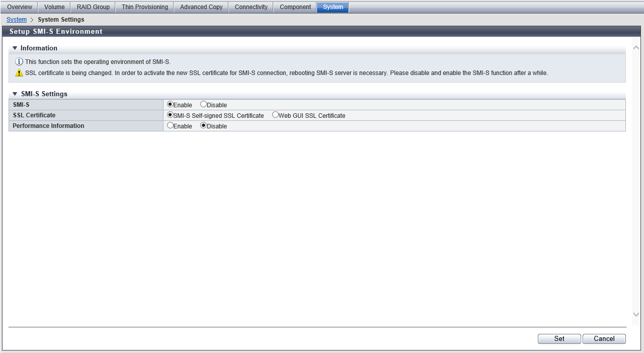Screen dimensions: 644x353
Task: Select Disable for SMI-S
Action: coord(203,105)
